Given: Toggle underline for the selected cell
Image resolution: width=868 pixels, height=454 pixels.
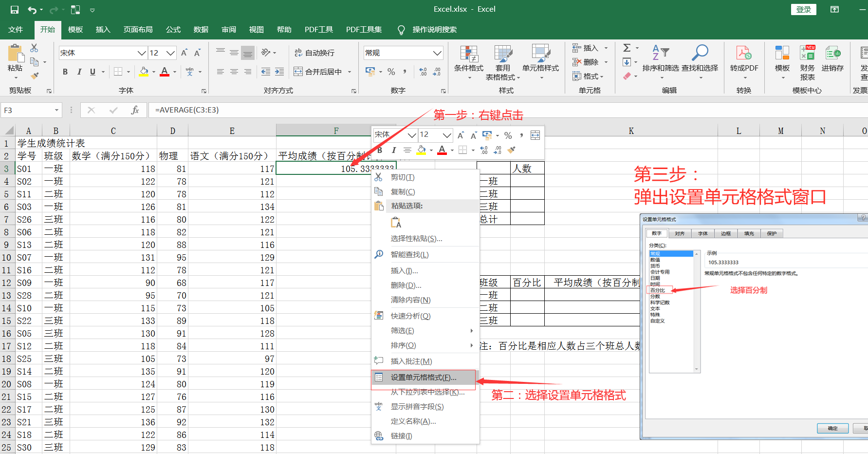Looking at the screenshot, I should (92, 71).
